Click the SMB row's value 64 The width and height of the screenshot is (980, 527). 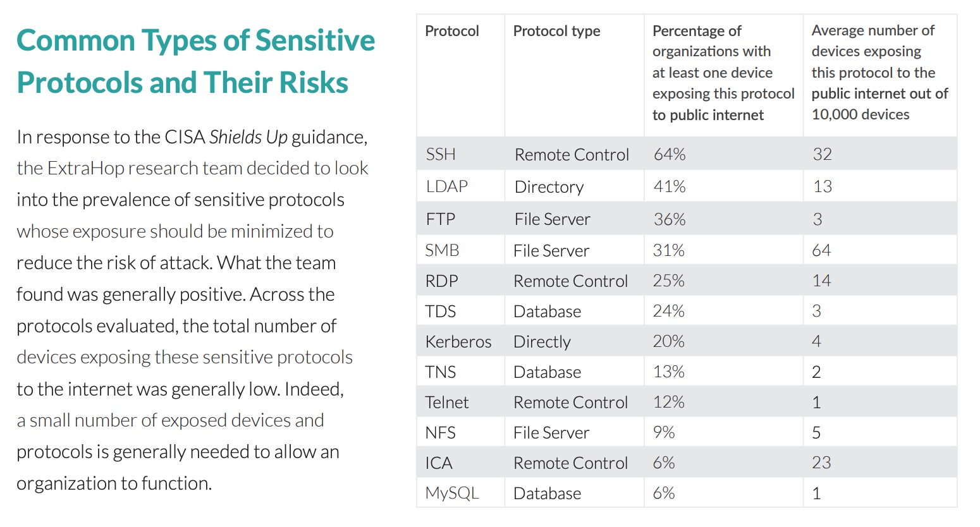point(821,251)
